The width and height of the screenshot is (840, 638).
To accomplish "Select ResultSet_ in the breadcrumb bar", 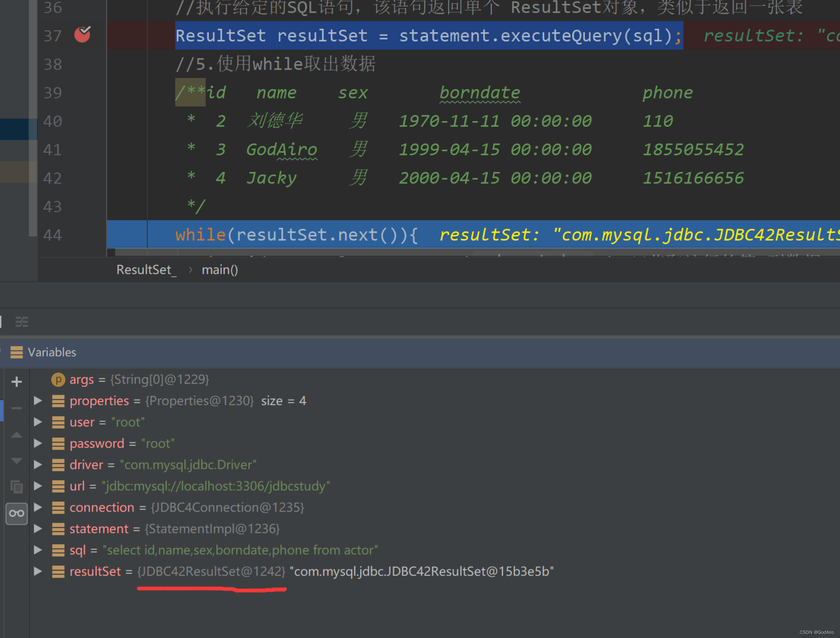I will pyautogui.click(x=146, y=270).
